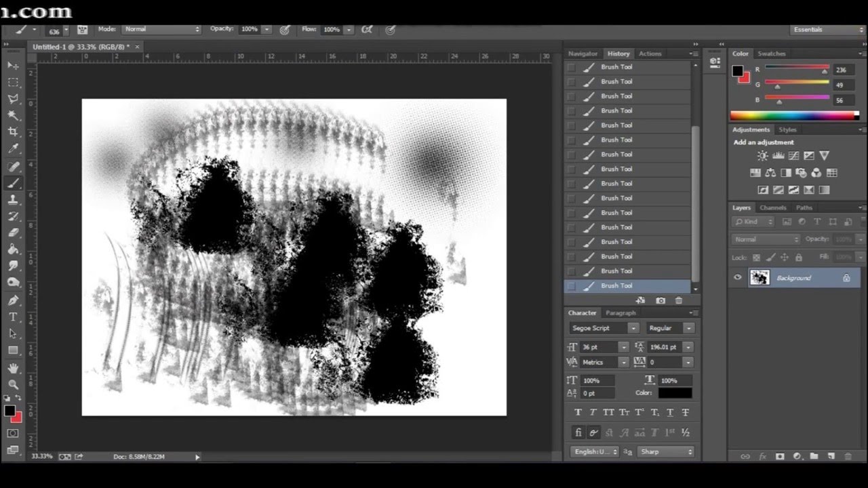This screenshot has height=488, width=868.
Task: Add a Gradient Map adjustment
Action: click(x=825, y=190)
